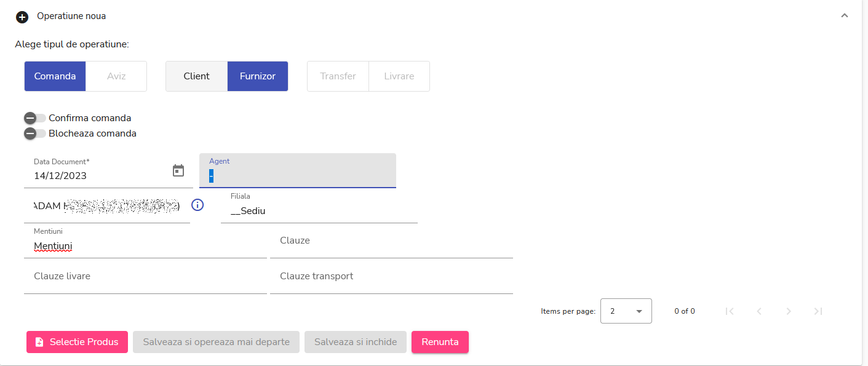Jump to last page using pagination icon
This screenshot has width=868, height=366.
click(818, 311)
